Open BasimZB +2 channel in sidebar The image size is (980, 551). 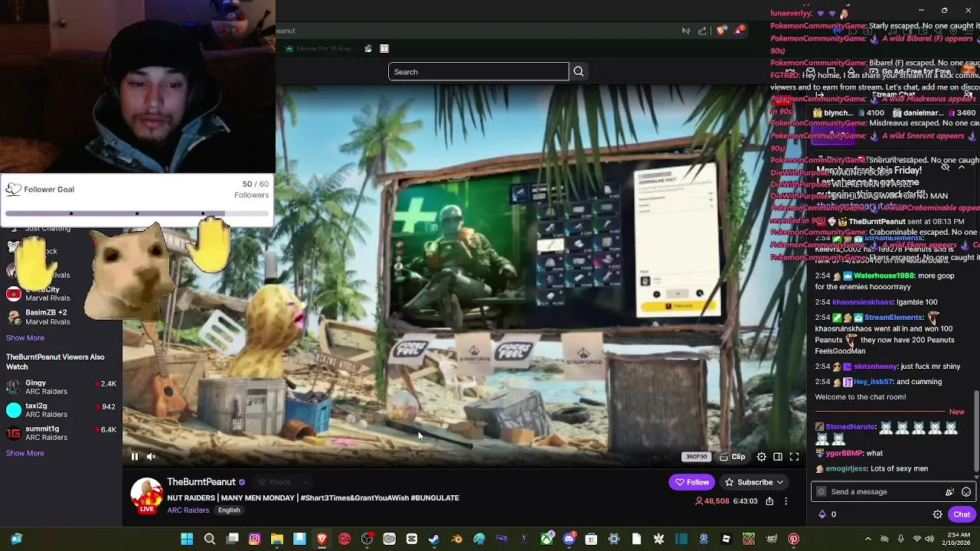tap(61, 317)
